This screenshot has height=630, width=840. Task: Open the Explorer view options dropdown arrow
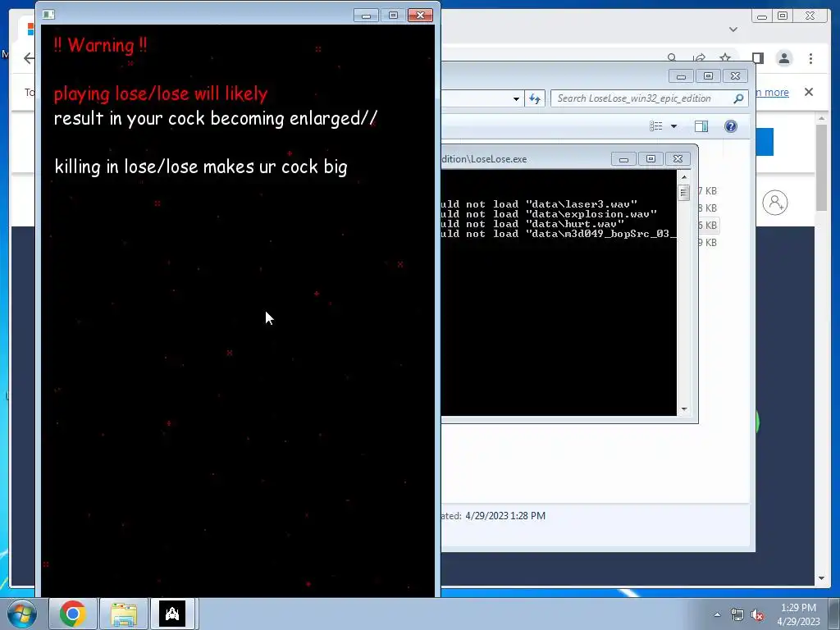pos(674,126)
